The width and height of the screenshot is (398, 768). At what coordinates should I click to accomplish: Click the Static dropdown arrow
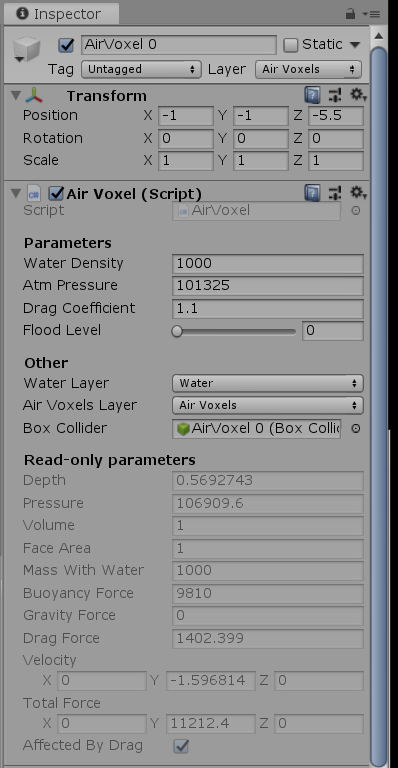[355, 45]
